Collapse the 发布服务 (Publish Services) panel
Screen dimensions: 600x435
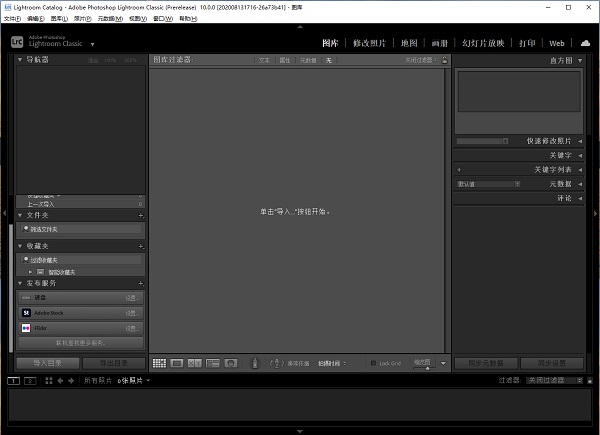[x=21, y=283]
